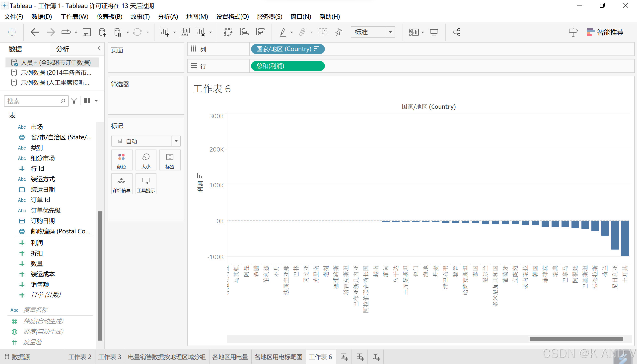637x364 pixels.
Task: Click the 颜色 button in the marks card
Action: point(122,160)
